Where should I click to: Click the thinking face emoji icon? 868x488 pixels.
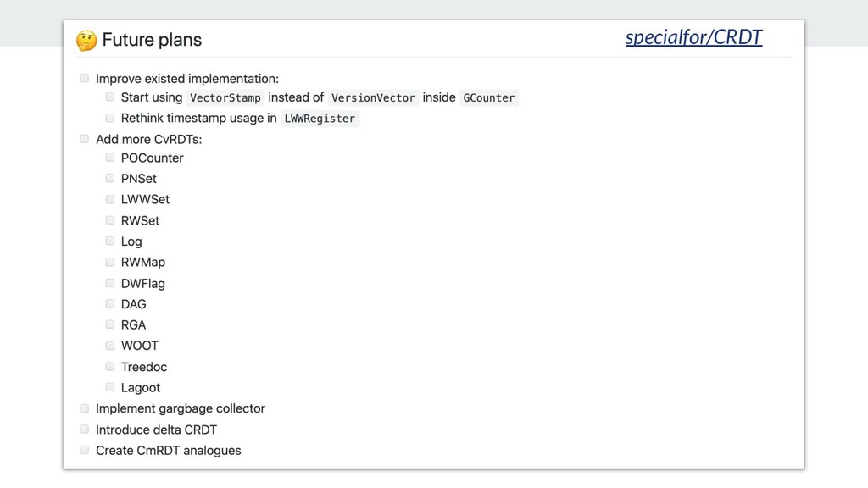pos(86,41)
